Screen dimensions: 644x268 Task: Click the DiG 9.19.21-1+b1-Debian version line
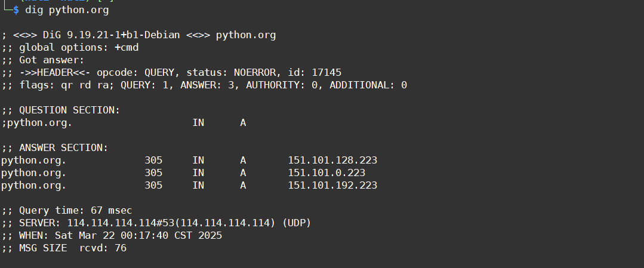pyautogui.click(x=138, y=35)
